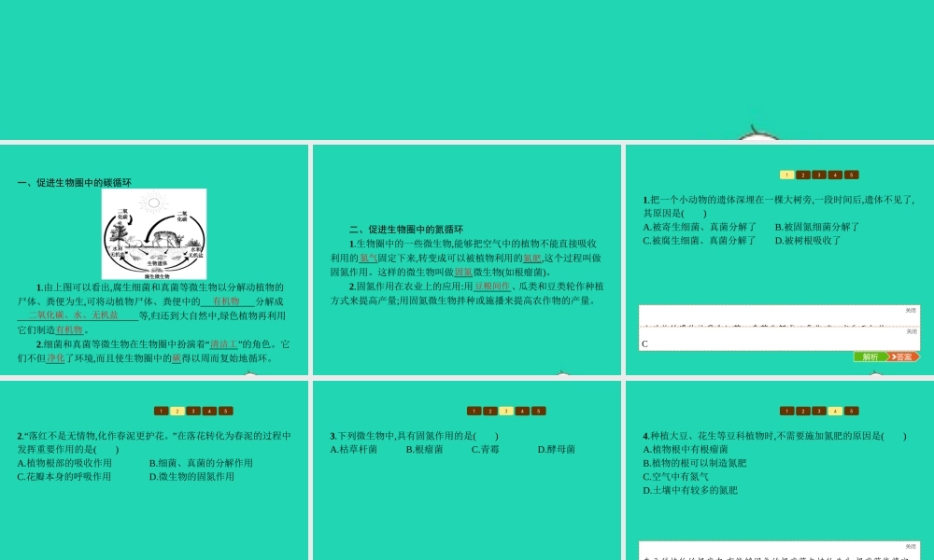Select tab 1 on the 落红 question 2 slide

[161, 411]
